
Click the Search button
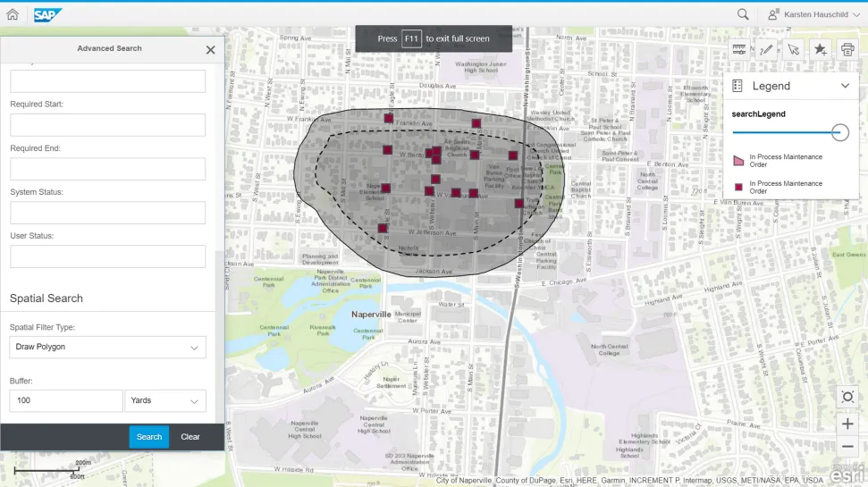point(148,437)
